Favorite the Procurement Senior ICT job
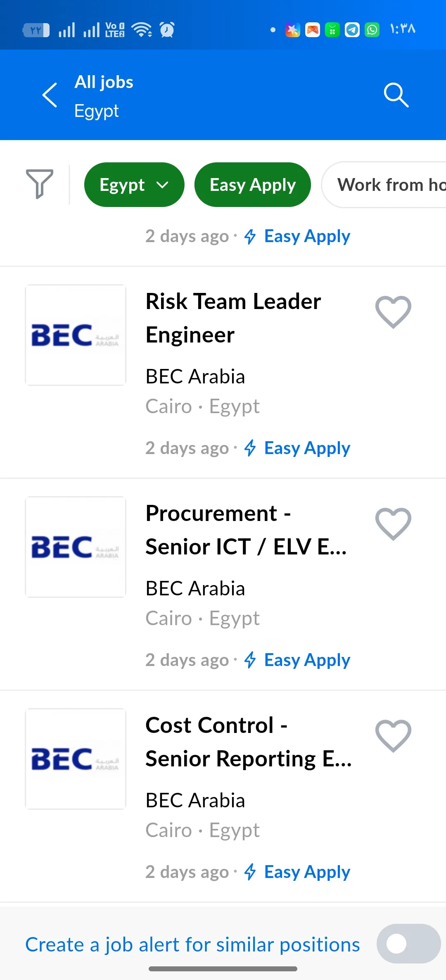Image resolution: width=446 pixels, height=980 pixels. pos(393,524)
